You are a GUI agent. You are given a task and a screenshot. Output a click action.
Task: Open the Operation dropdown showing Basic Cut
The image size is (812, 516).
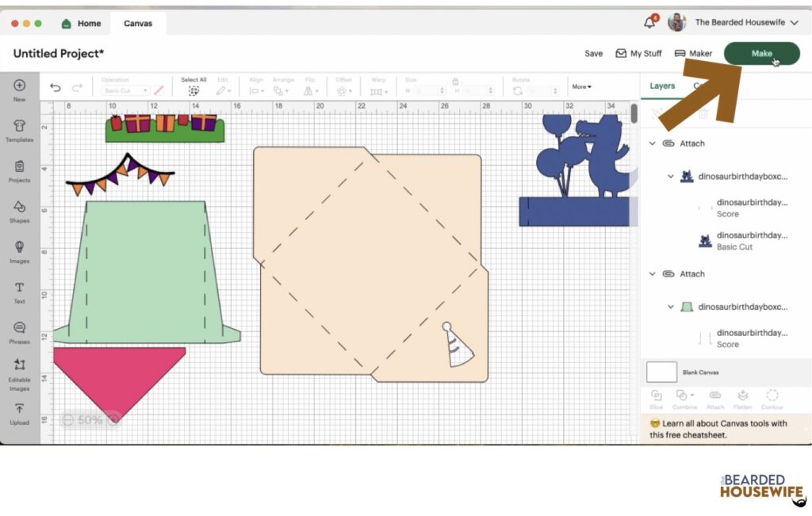coord(125,91)
